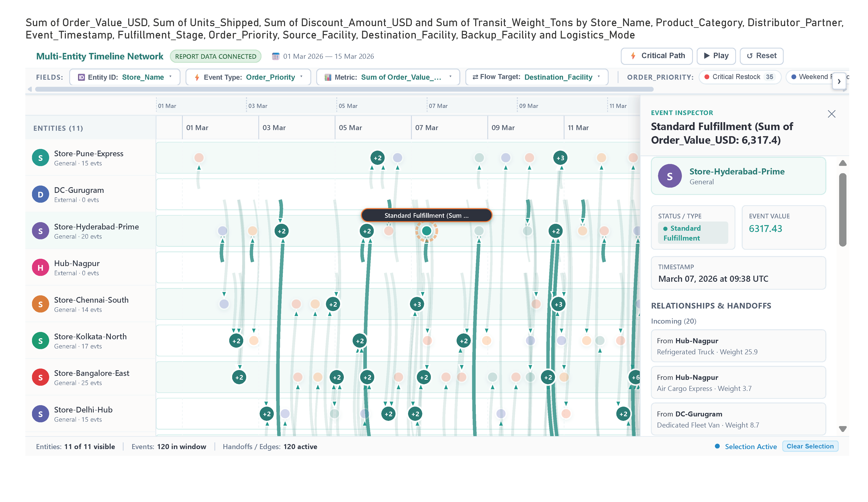Click the REPORT DATA CONNECTED status badge

click(216, 56)
